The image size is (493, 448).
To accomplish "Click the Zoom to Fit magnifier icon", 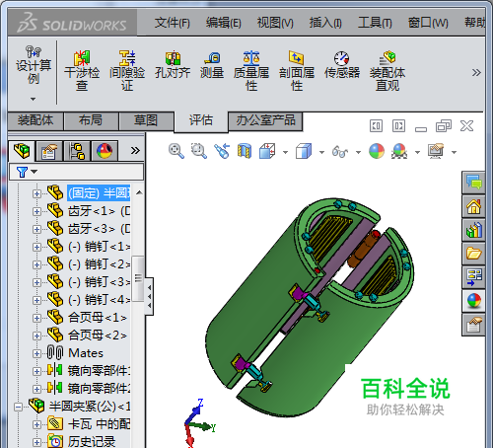I will click(176, 151).
